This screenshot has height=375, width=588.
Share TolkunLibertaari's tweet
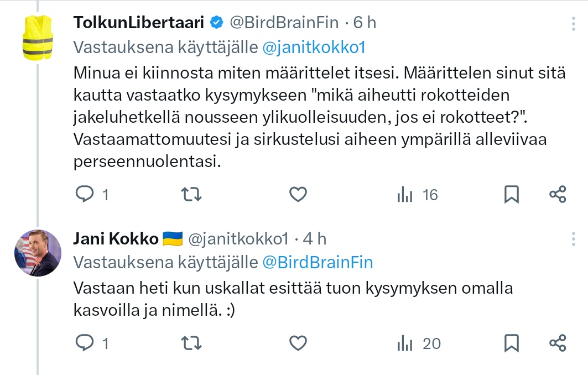click(x=558, y=194)
